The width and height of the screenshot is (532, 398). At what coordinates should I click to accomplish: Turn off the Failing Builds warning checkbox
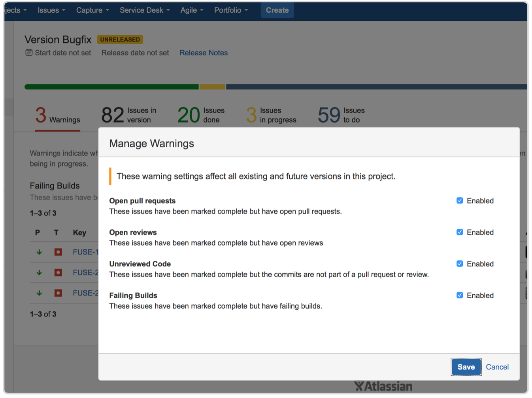coord(460,296)
